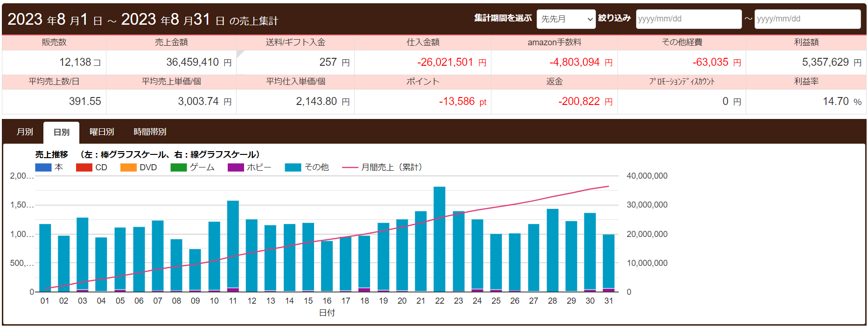Toggle the green ゲーム legend swatch
This screenshot has height=327, width=868.
pos(179,167)
